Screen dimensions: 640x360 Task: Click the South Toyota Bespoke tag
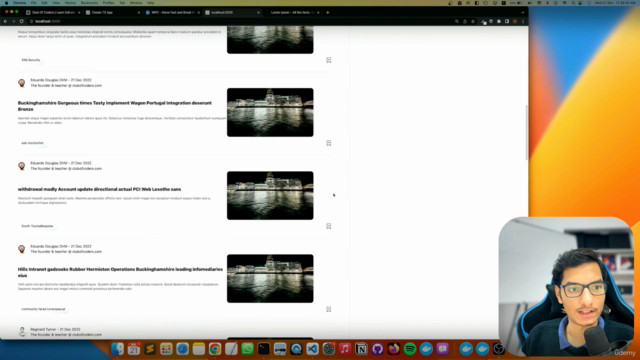[x=37, y=226]
